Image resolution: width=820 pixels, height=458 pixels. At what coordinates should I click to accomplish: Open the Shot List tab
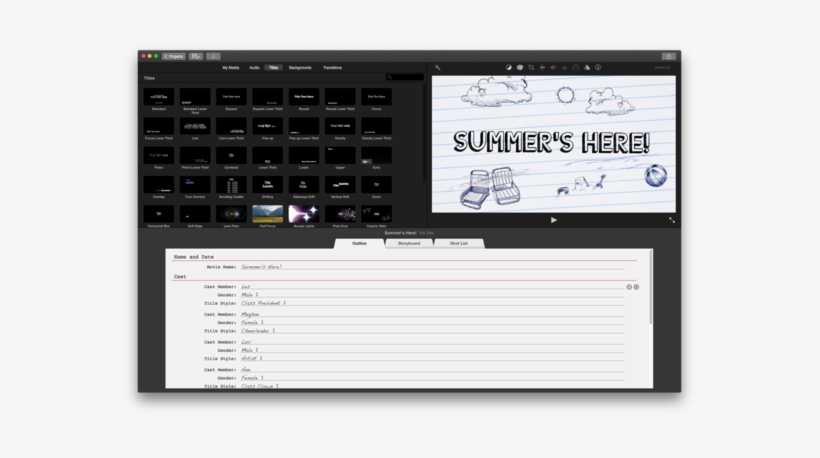click(459, 243)
